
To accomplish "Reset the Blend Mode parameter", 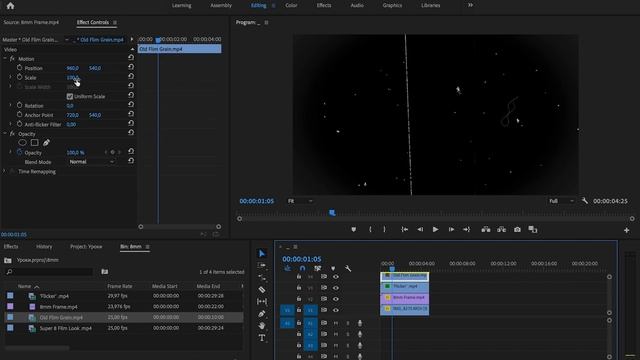I will click(x=131, y=161).
